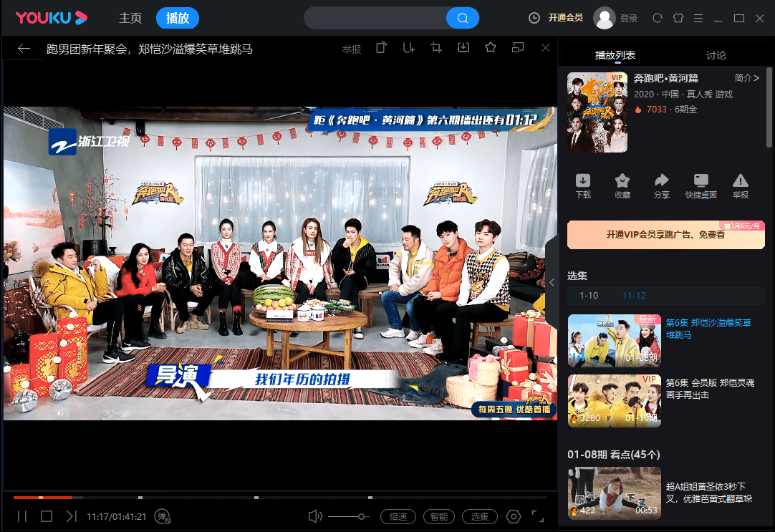Enter fullscreen mode
Viewport: 775px width, 532px height.
tap(538, 516)
